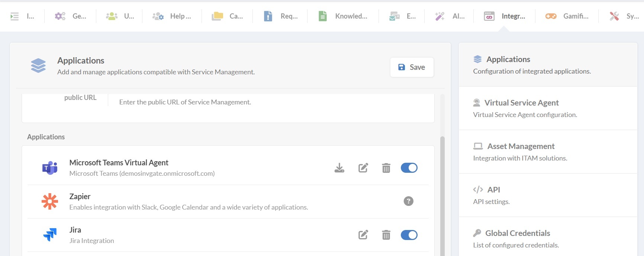
Task: Switch to the Help... tab
Action: tap(171, 16)
